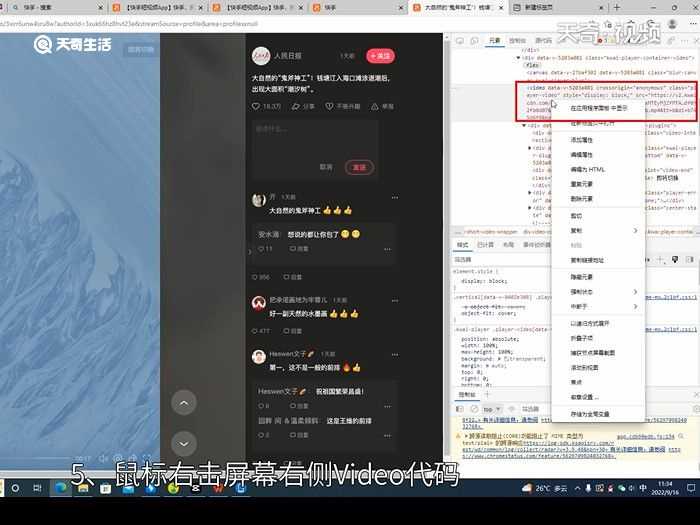
Task: Clear console icon
Action: (x=474, y=409)
